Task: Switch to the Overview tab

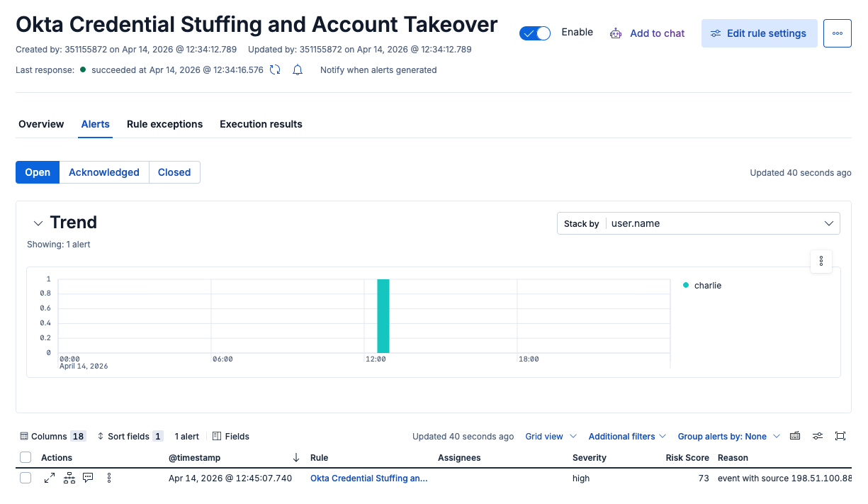Action: (x=41, y=124)
